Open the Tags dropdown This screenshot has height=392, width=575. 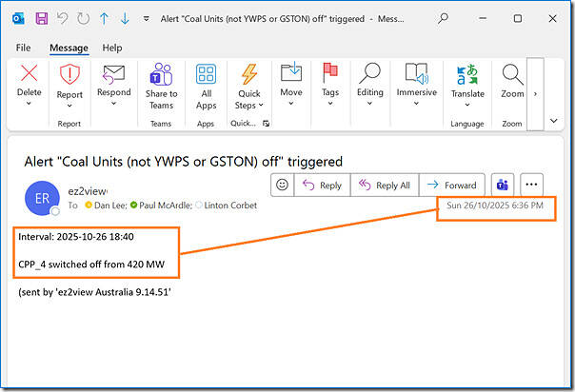[329, 103]
